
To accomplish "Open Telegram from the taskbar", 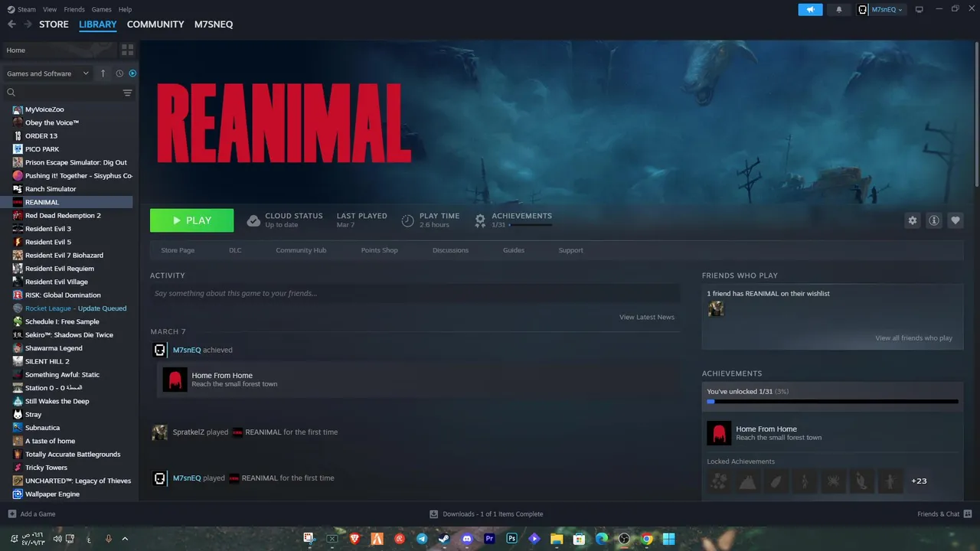I will pyautogui.click(x=422, y=539).
